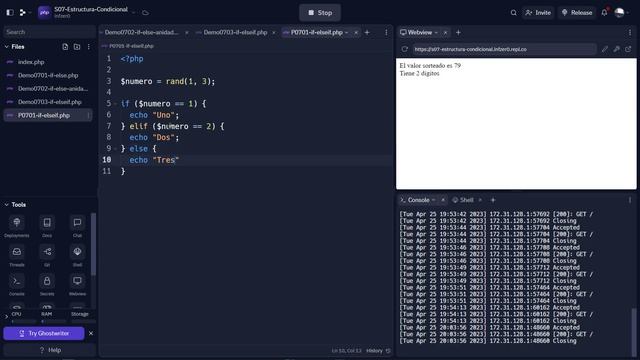This screenshot has height=360, width=640.
Task: Add a new tab in the editor pane
Action: 367,32
